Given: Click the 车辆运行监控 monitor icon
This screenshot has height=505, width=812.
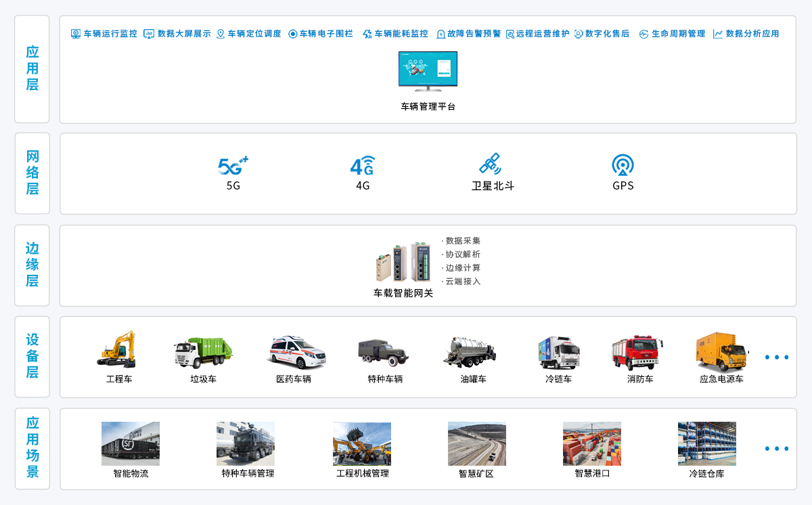Looking at the screenshot, I should (76, 34).
